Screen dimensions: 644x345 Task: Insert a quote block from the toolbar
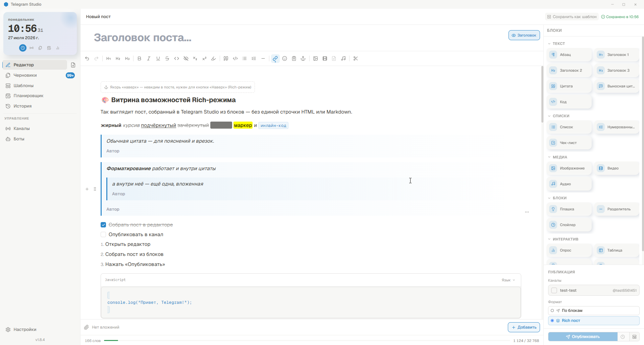click(226, 59)
